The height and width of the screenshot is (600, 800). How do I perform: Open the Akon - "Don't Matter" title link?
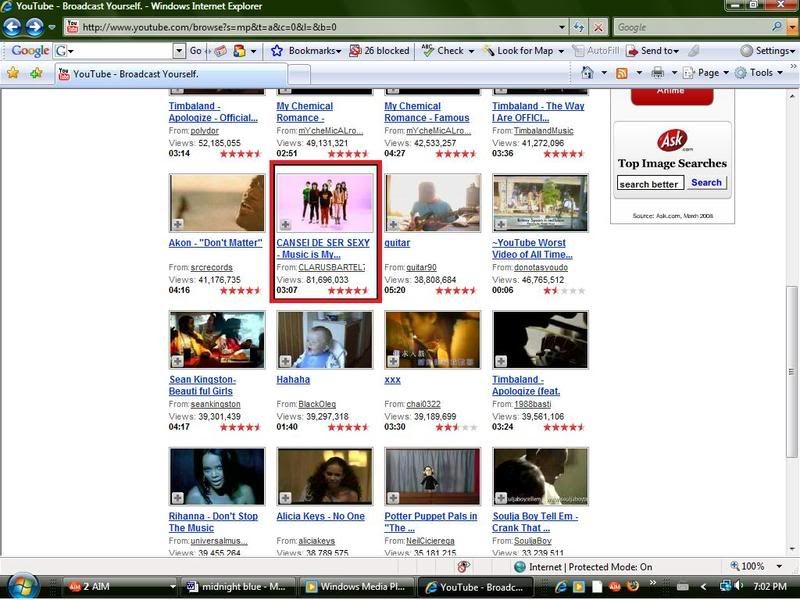tap(215, 243)
